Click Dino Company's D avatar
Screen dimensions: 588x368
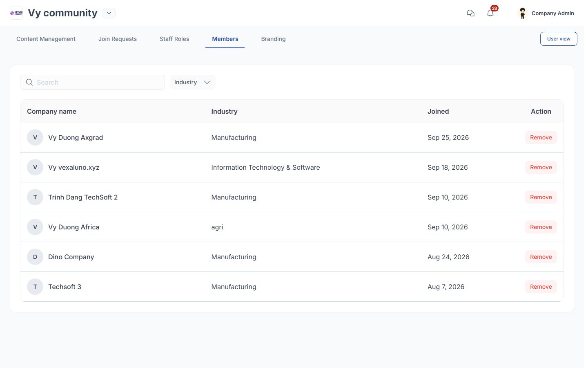[35, 257]
